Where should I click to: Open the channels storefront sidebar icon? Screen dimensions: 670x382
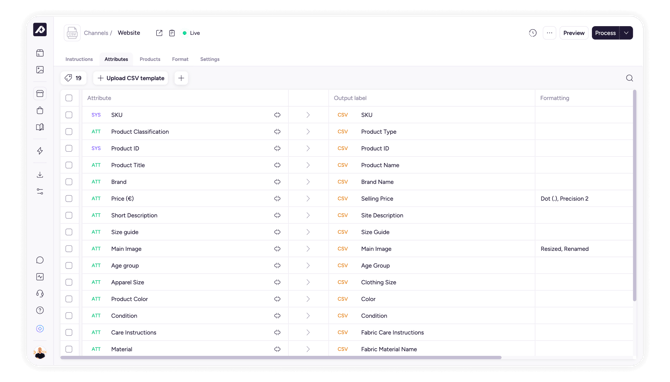tap(40, 94)
